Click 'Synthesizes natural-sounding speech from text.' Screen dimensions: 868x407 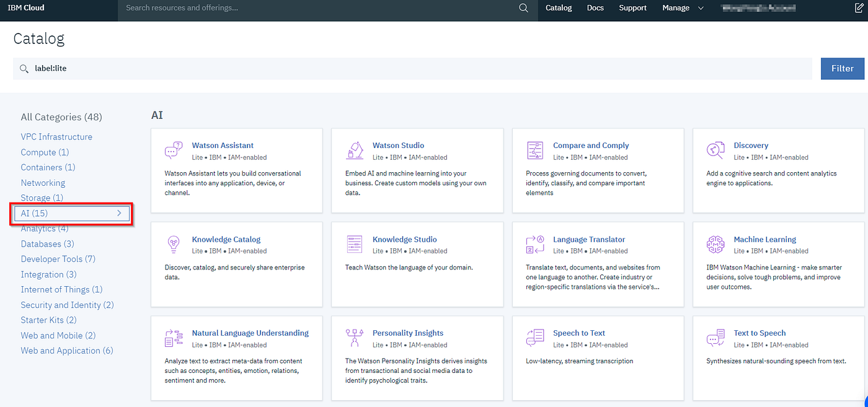(777, 361)
